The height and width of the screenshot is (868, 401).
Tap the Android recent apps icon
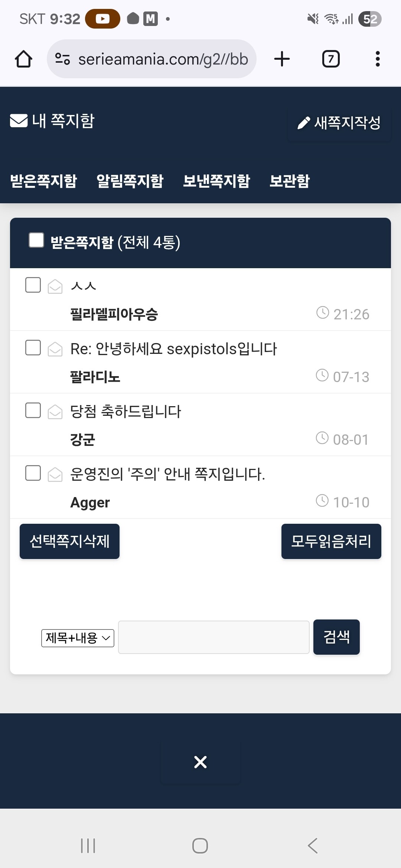88,846
